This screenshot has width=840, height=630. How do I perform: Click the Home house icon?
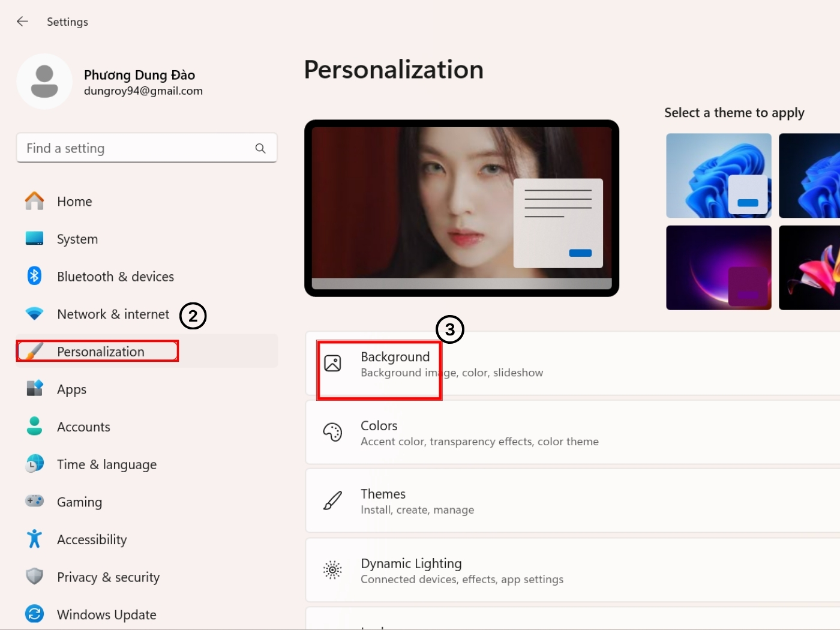click(34, 201)
